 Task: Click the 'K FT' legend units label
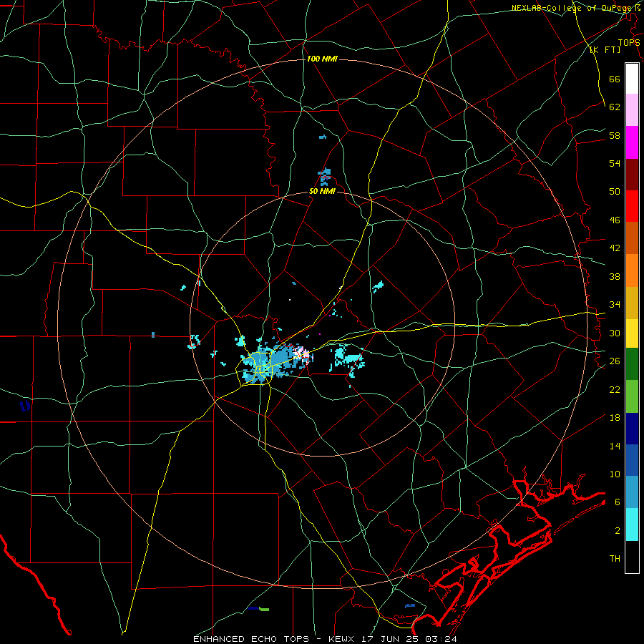(x=605, y=50)
